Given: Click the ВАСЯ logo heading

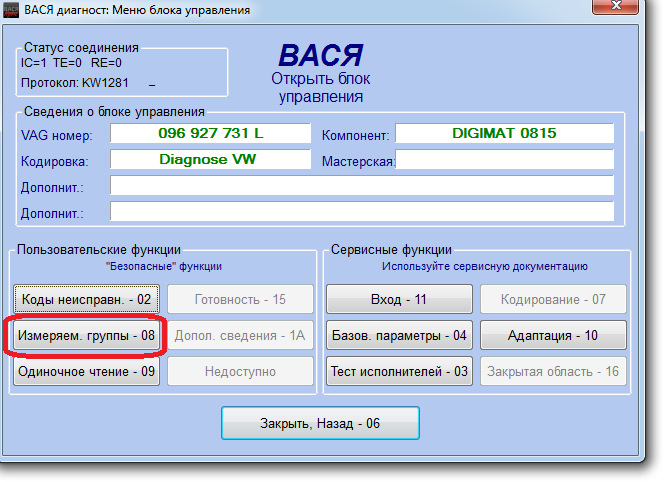Looking at the screenshot, I should (321, 55).
